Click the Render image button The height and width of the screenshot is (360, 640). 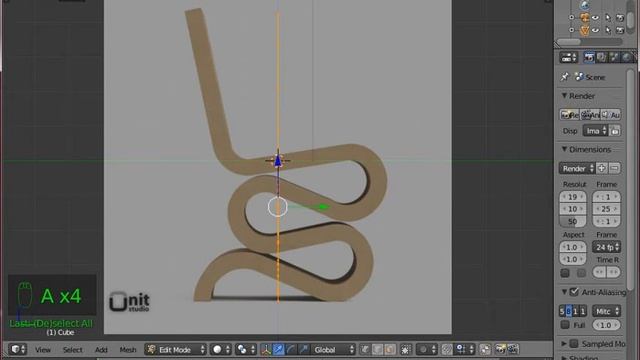coord(569,115)
